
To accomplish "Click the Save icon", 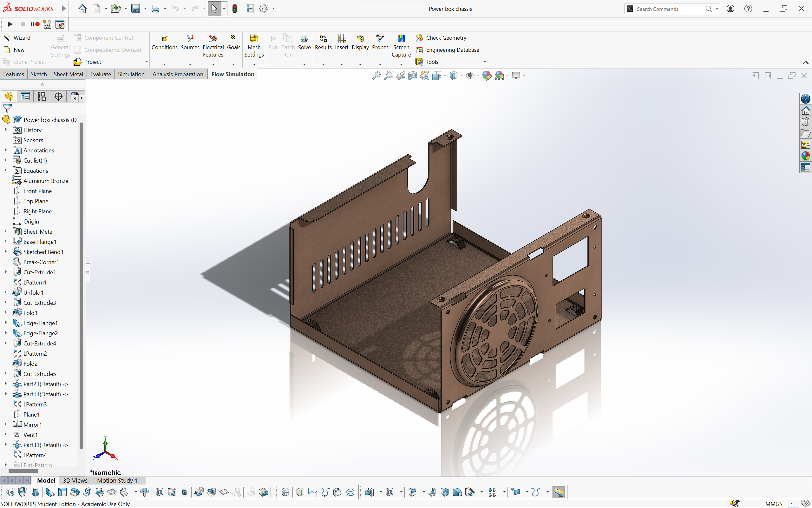I will click(x=135, y=9).
